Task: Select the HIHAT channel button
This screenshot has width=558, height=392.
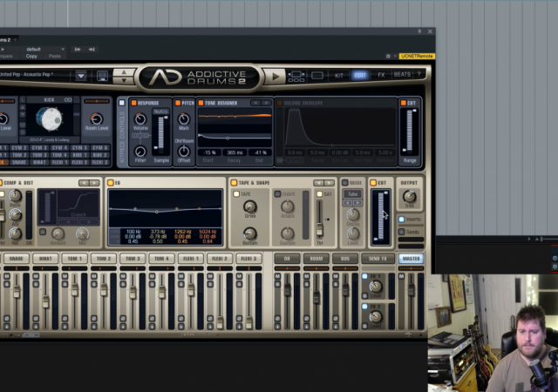Action: point(45,259)
